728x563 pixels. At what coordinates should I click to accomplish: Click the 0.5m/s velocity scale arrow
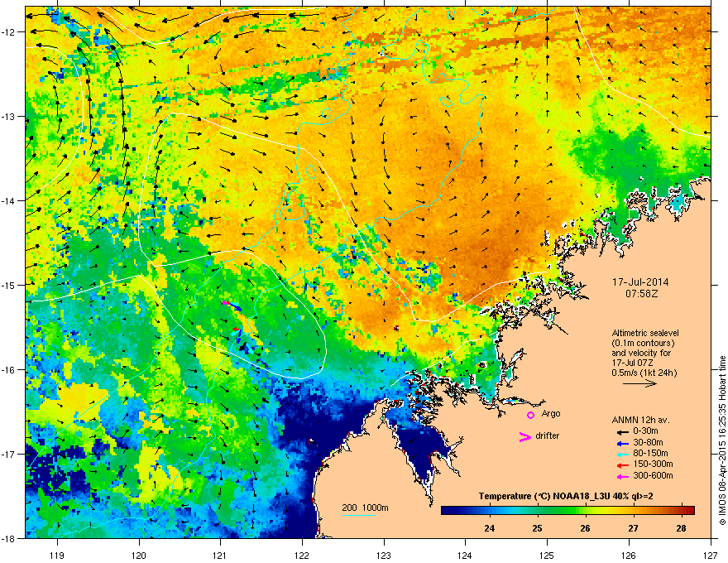(x=639, y=383)
